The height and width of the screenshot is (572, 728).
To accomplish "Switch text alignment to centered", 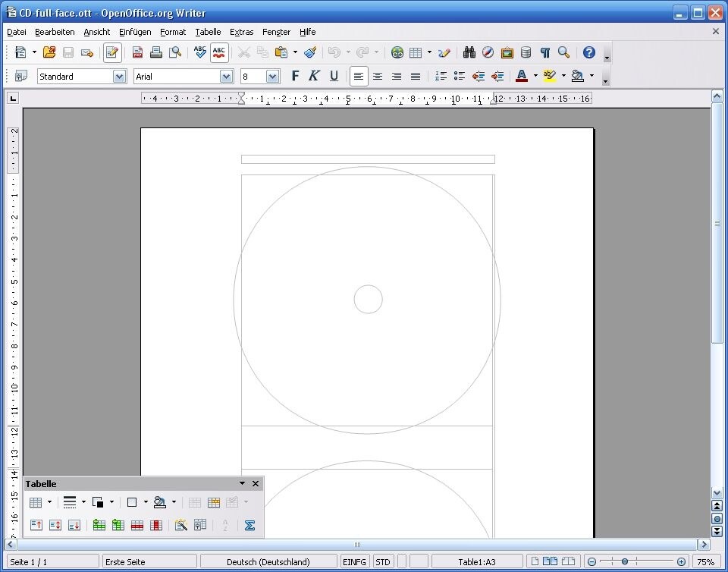I will tap(377, 76).
